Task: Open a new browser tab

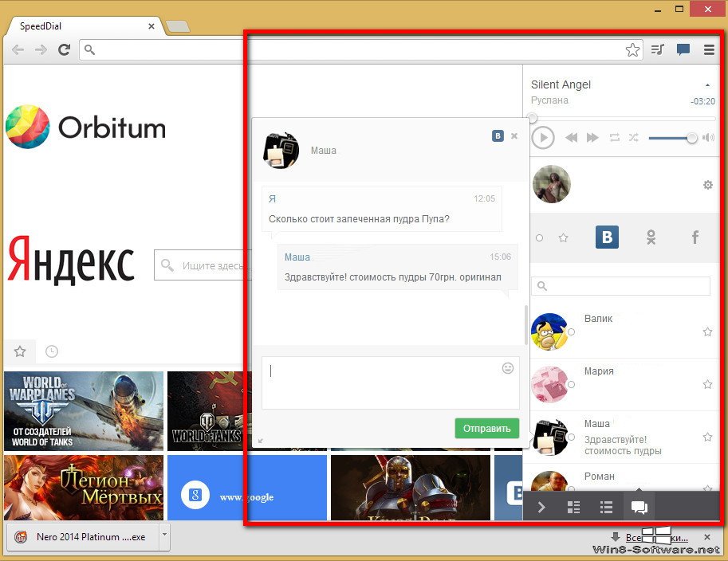Action: [x=178, y=26]
